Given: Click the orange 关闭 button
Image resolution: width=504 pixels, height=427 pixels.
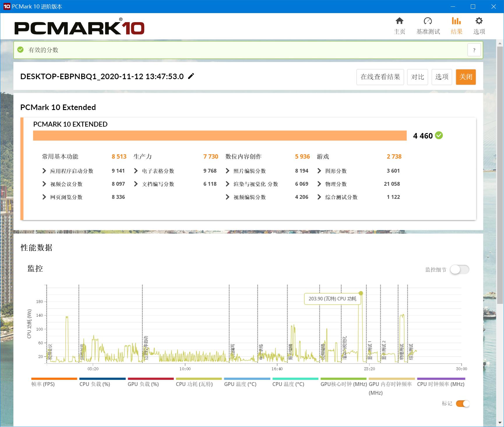Looking at the screenshot, I should pyautogui.click(x=466, y=77).
